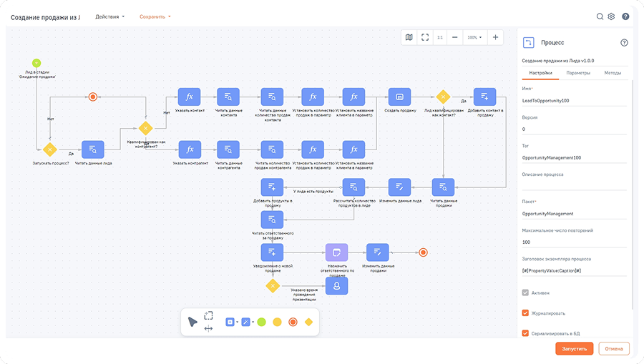This screenshot has width=644, height=364.
Task: Uncheck the 'Журналировать' checkbox
Action: 525,313
